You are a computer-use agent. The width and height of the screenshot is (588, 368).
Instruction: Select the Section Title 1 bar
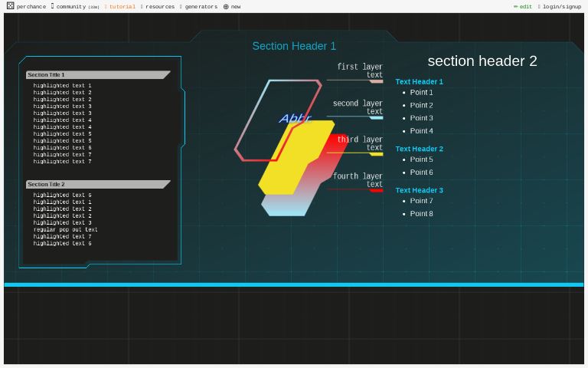pyautogui.click(x=97, y=75)
